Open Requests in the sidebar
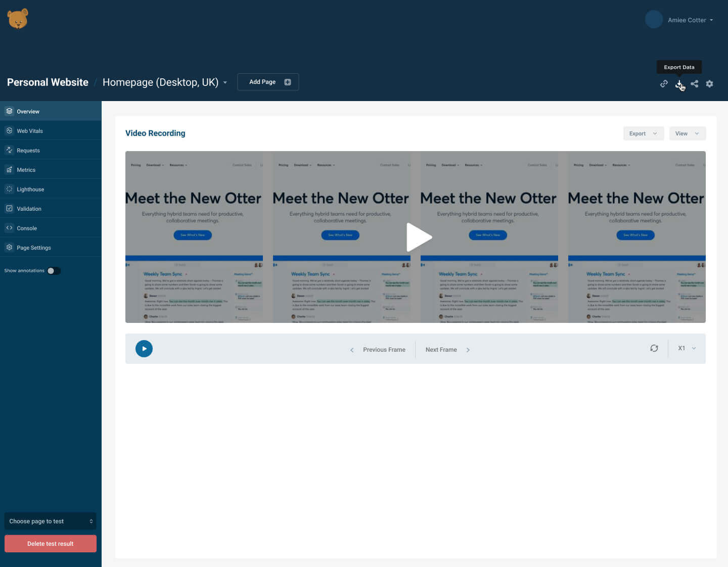 (x=51, y=150)
